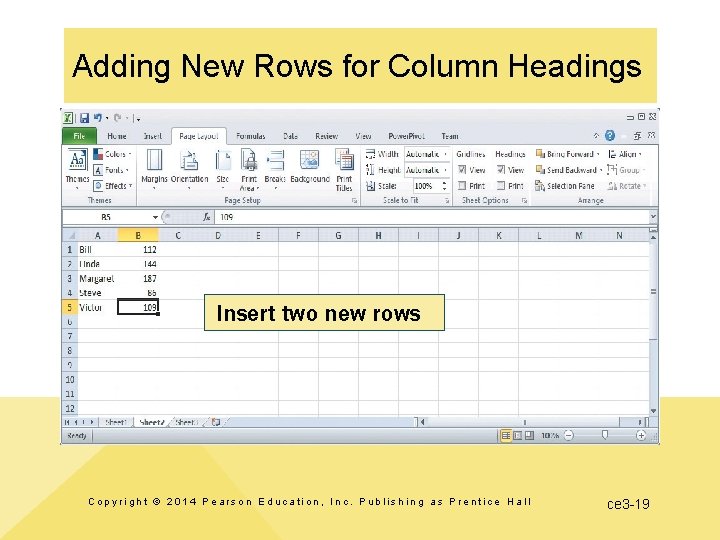Click the zoom slider handle
720x540 pixels.
605,435
